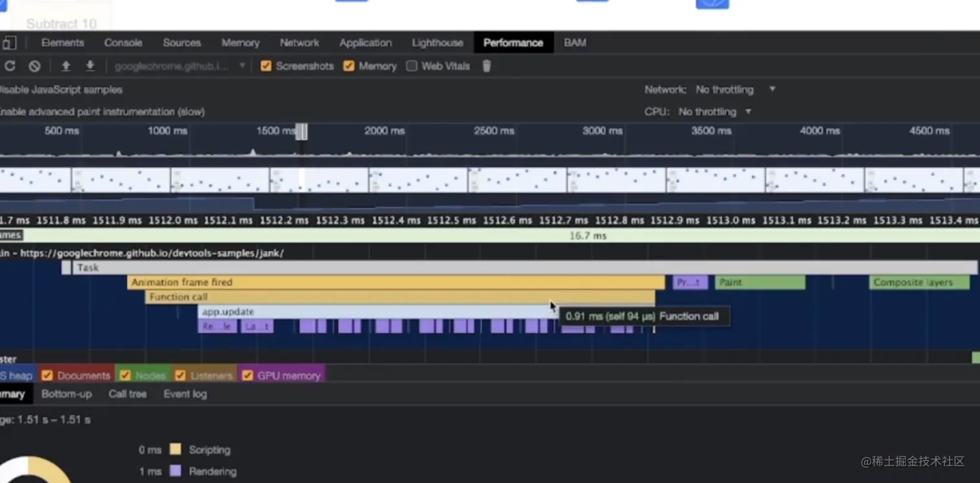Image resolution: width=980 pixels, height=483 pixels.
Task: Click the Pr...t event block
Action: pyautogui.click(x=690, y=283)
